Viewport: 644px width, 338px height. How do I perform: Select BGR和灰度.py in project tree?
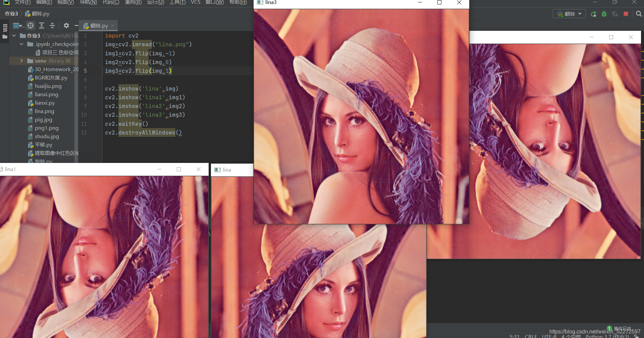[x=48, y=78]
